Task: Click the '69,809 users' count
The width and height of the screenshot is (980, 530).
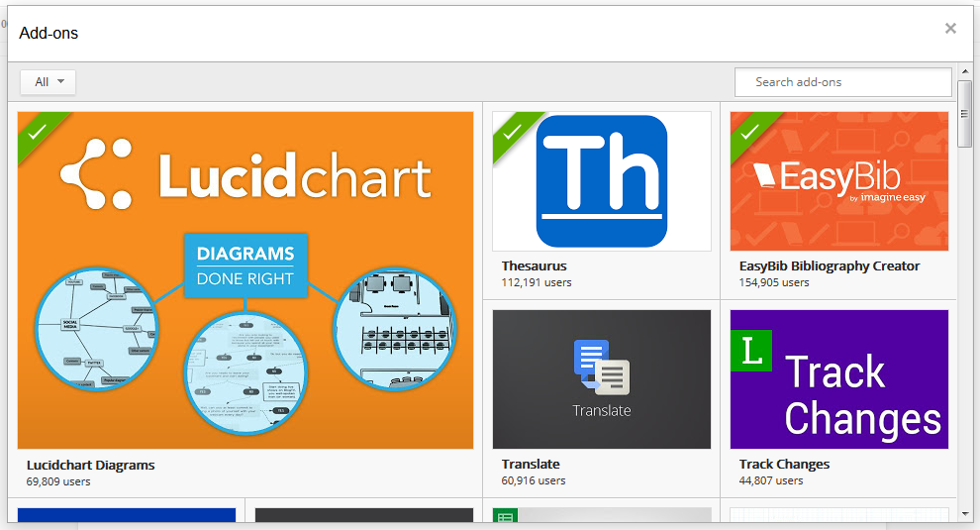Action: [x=58, y=481]
